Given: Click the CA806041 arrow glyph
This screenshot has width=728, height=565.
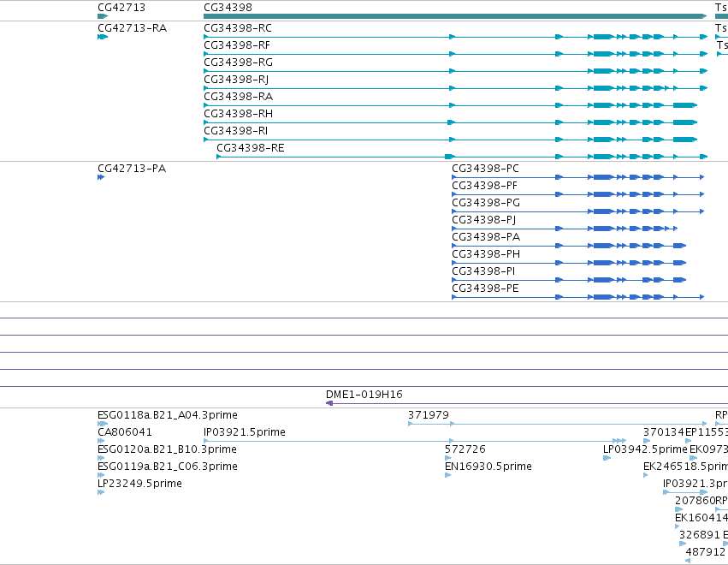Looking at the screenshot, I should click(x=101, y=441).
